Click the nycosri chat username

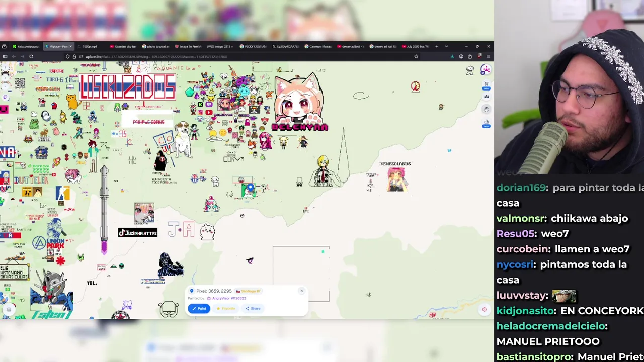click(515, 264)
